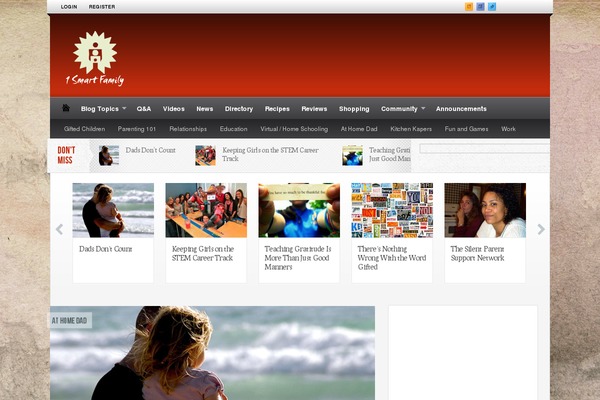
Task: Open carousel title Keeping Girls on the STEM Career Track
Action: point(203,253)
